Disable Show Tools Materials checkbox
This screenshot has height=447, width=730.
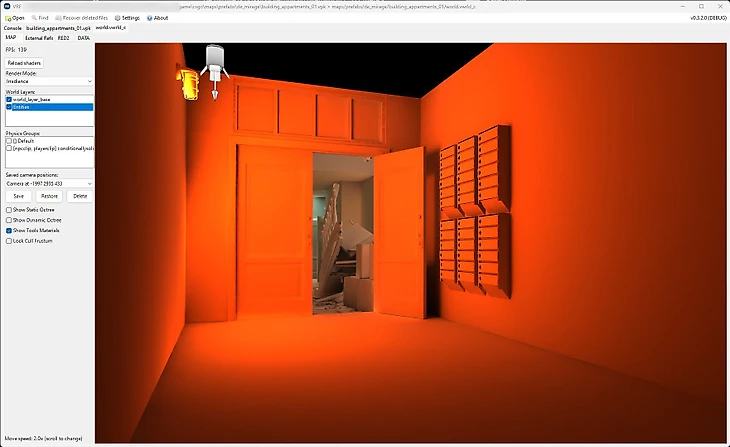tap(9, 230)
